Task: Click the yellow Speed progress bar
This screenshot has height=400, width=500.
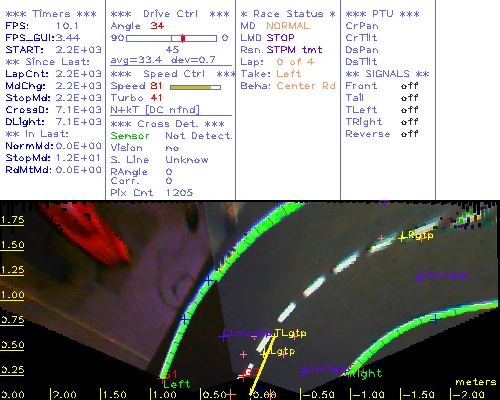Action: (x=195, y=87)
